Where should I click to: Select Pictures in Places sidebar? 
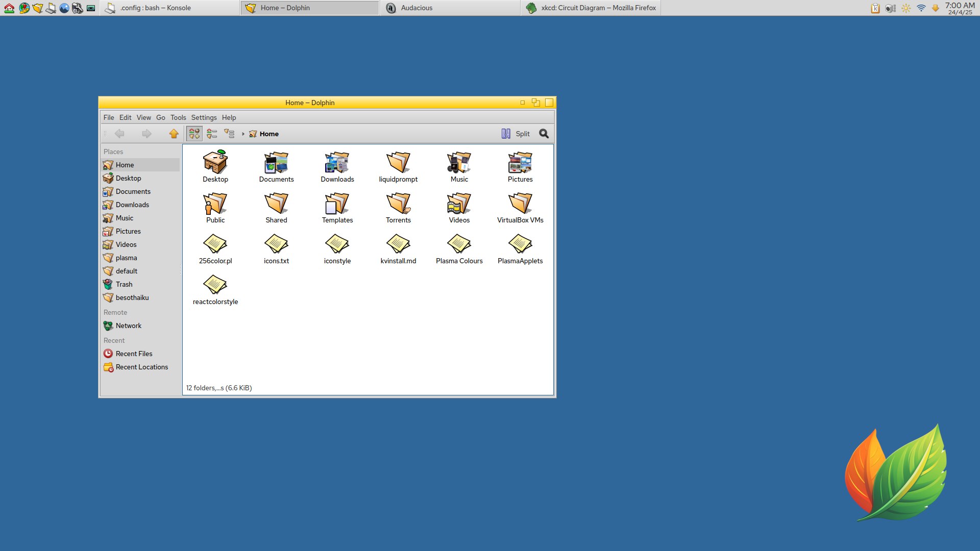pyautogui.click(x=140, y=231)
